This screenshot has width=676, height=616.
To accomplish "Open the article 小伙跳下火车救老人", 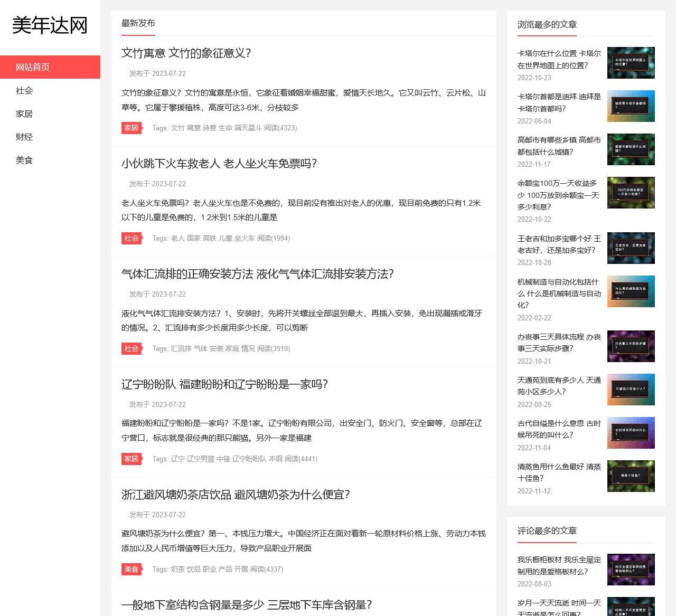I will tap(219, 164).
